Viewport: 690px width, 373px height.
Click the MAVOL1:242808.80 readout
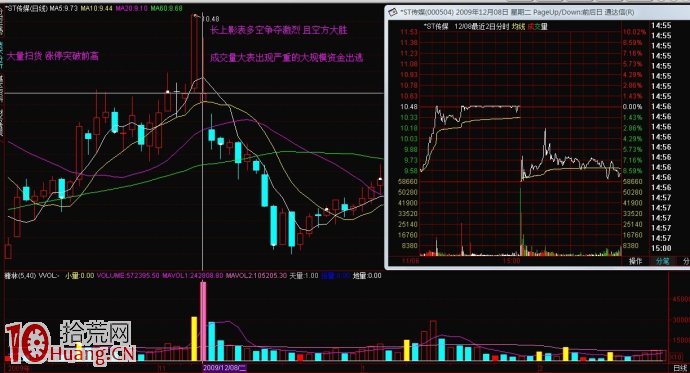tap(193, 276)
